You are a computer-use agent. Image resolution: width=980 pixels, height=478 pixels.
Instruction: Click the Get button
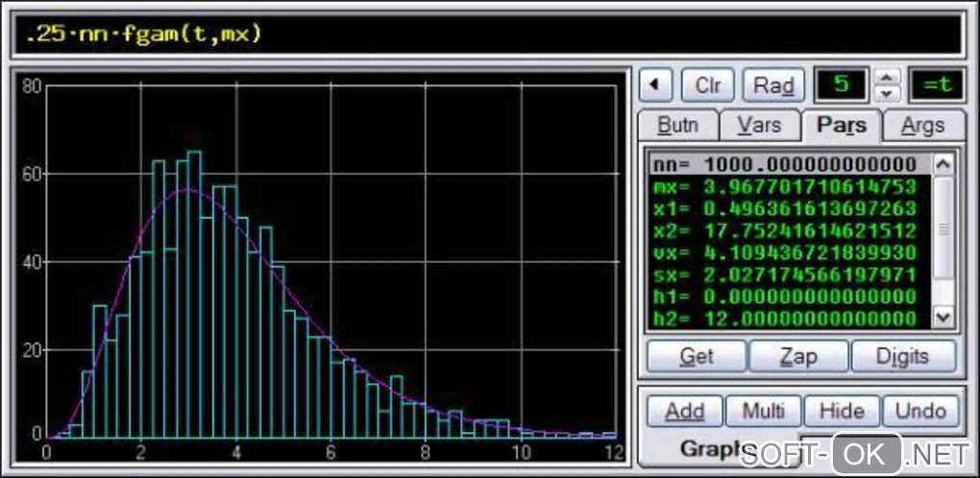[x=697, y=357]
